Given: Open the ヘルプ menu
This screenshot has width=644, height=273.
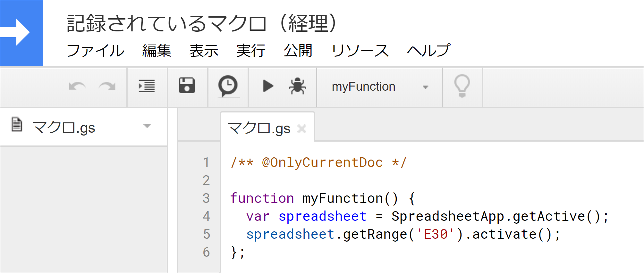Looking at the screenshot, I should click(x=429, y=51).
